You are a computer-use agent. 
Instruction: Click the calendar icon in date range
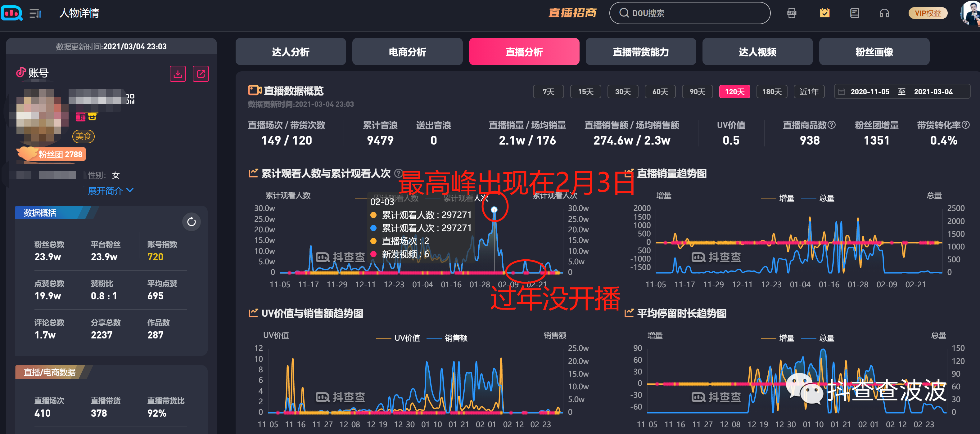click(842, 92)
